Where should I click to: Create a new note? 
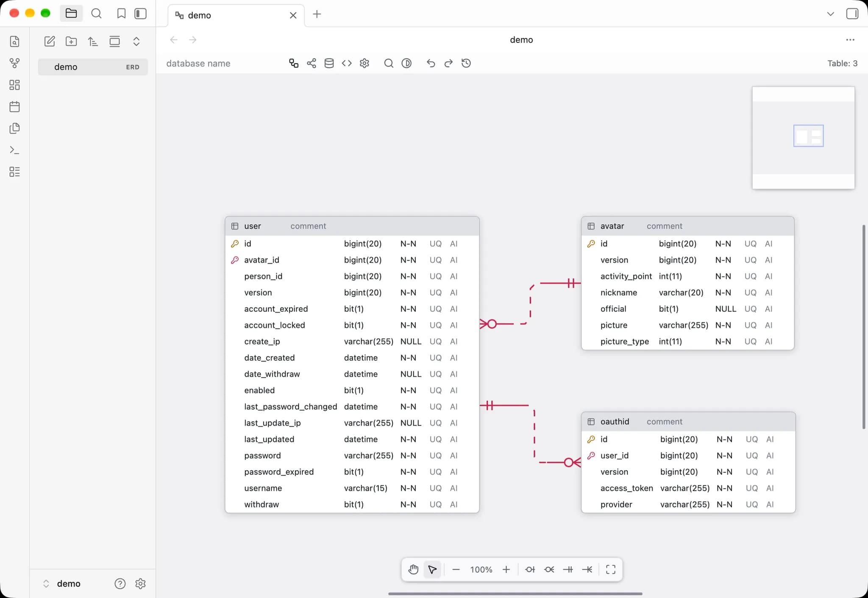pos(50,41)
